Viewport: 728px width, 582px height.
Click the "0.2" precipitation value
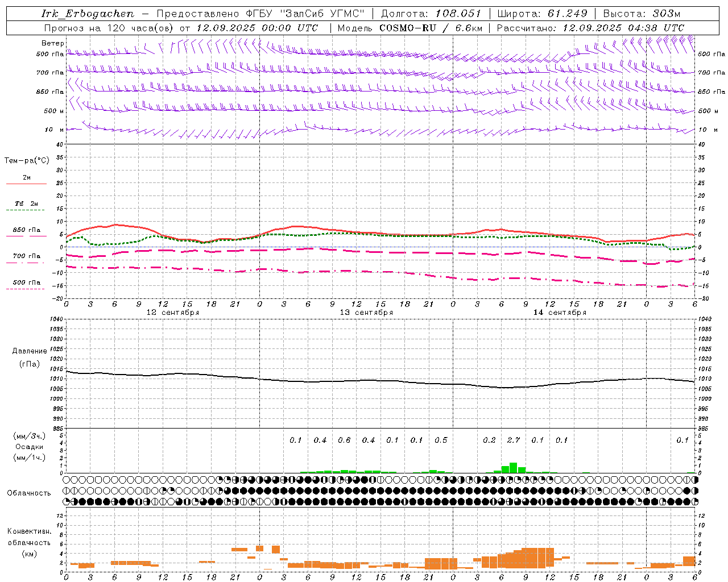(489, 440)
